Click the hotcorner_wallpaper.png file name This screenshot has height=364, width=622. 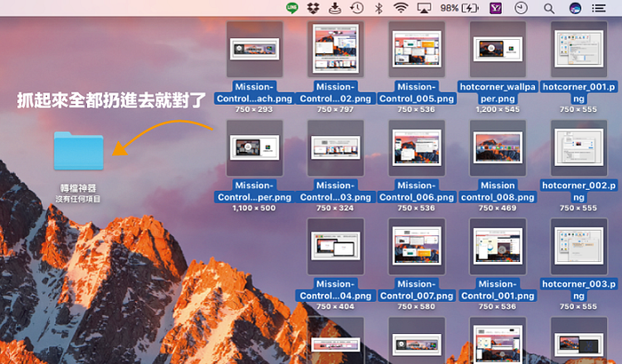pos(498,93)
